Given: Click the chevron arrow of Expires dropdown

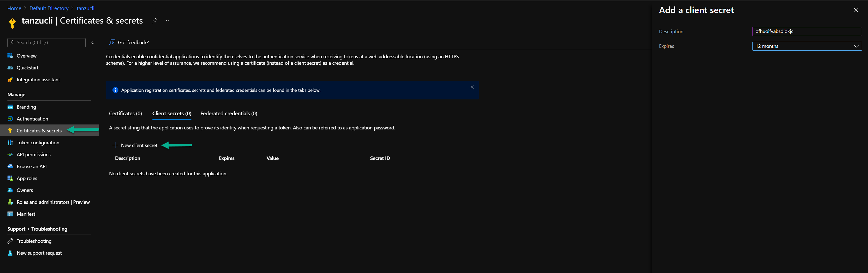Looking at the screenshot, I should 856,46.
